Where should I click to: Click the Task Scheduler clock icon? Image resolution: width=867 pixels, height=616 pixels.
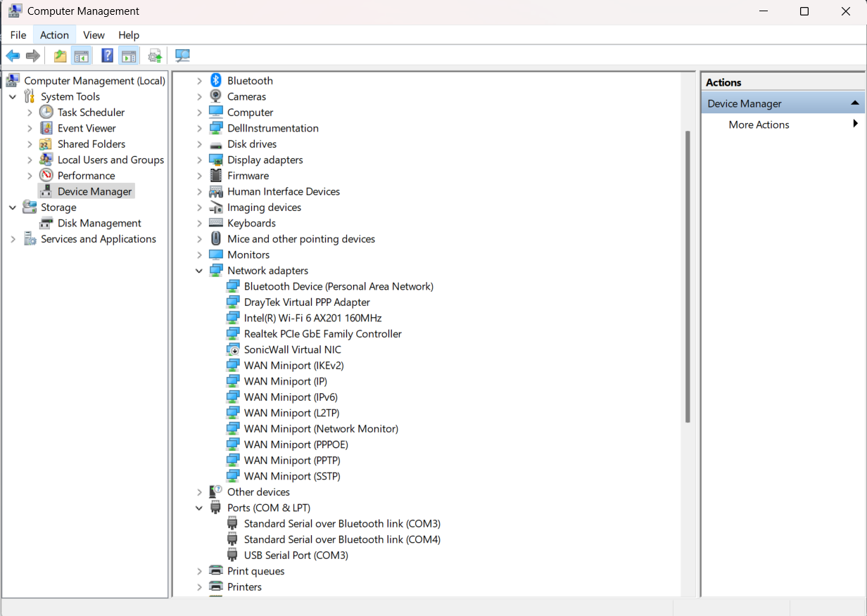click(46, 113)
